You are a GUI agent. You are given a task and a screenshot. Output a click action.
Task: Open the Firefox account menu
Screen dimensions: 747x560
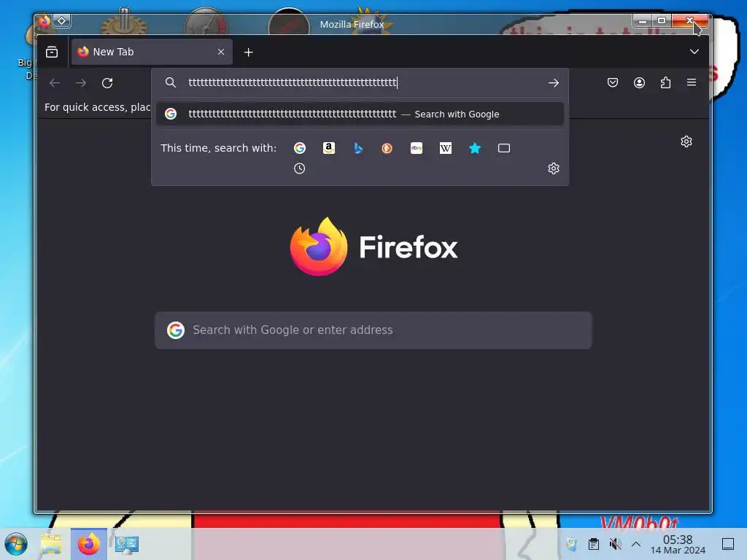639,83
